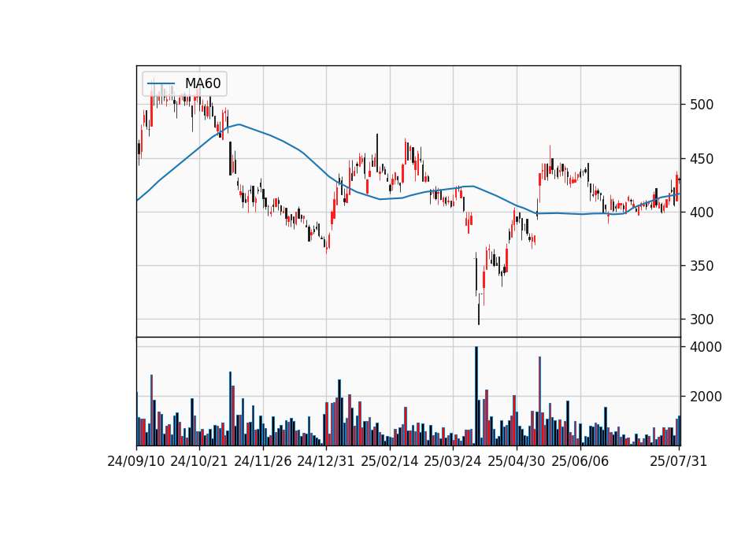Click the 25/02/14 date label
Screen dimensions: 756x543
pos(390,461)
